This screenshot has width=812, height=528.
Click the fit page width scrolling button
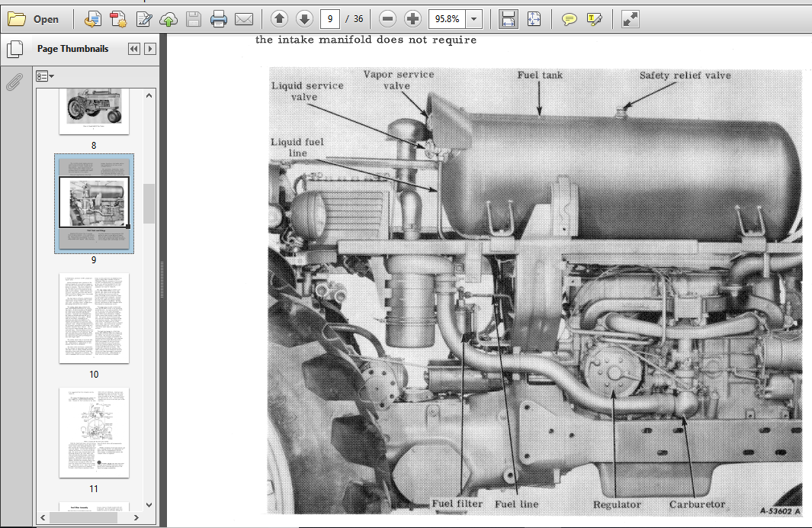pyautogui.click(x=509, y=19)
